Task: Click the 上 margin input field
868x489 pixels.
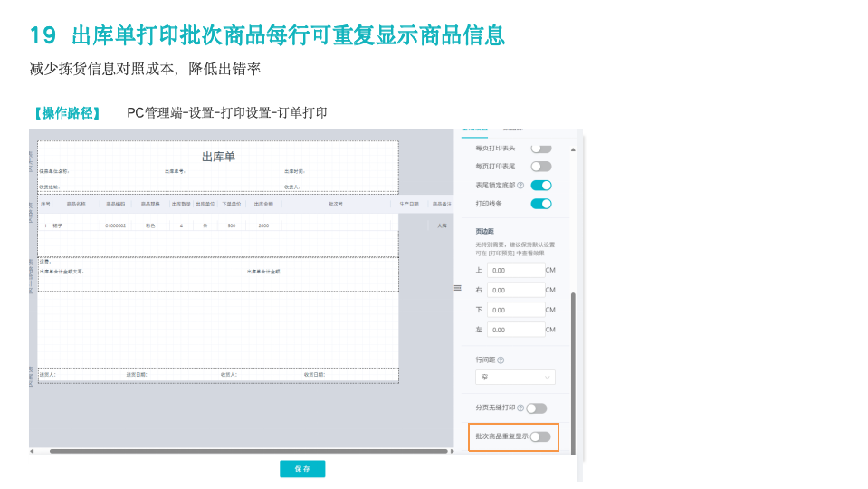Action: click(516, 270)
